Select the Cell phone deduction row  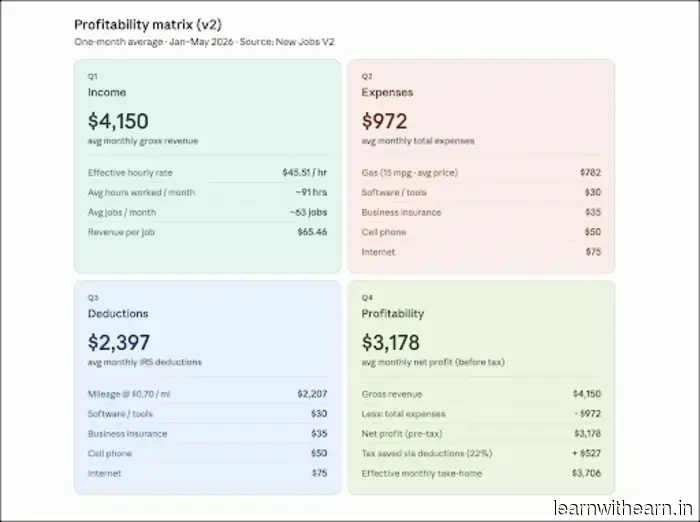click(x=207, y=453)
